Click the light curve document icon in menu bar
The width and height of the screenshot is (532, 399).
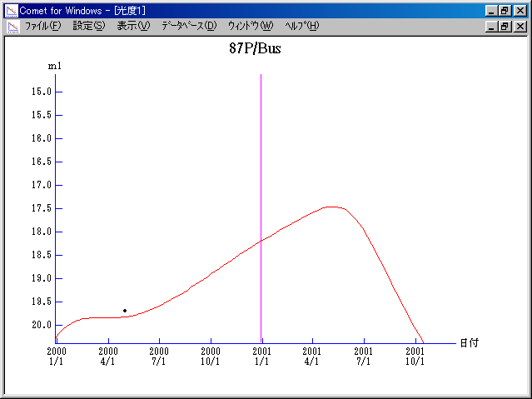(12, 26)
